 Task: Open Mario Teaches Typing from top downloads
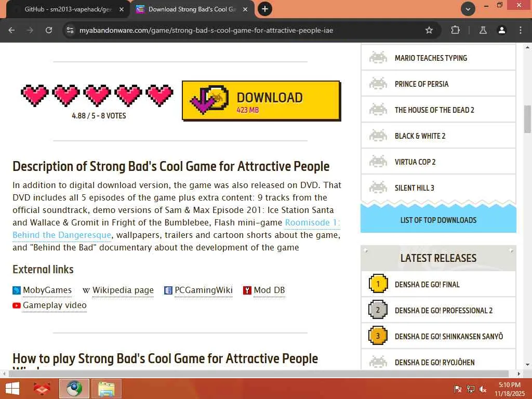[x=438, y=58]
